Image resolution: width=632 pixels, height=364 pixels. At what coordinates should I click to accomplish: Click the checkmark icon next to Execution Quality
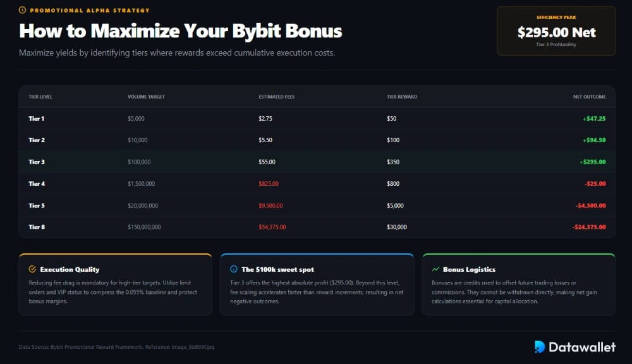click(x=32, y=269)
